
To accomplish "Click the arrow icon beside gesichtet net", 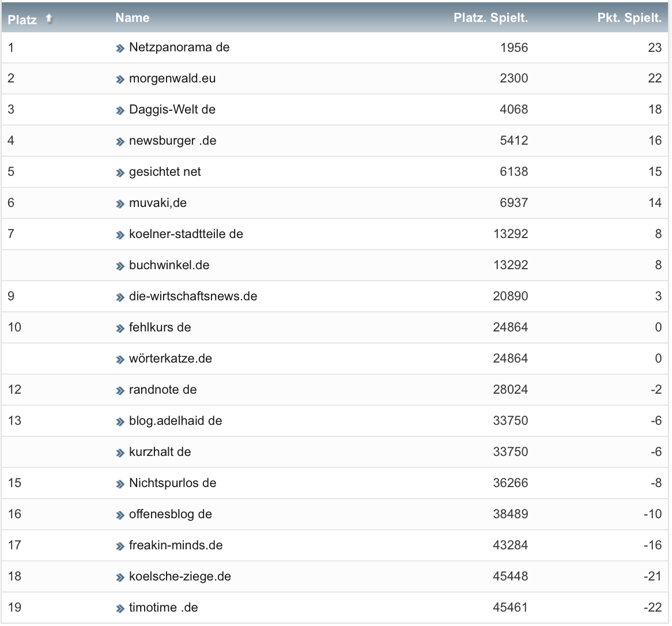I will tap(120, 173).
